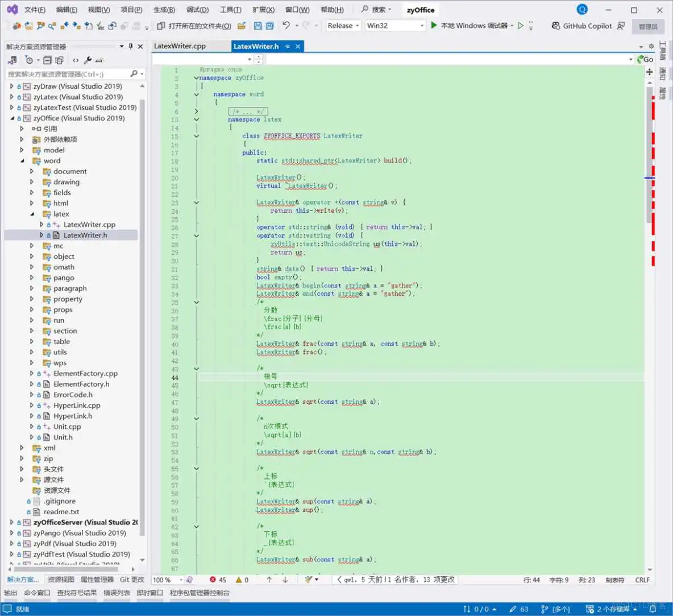Open the Release configuration dropdown
Viewport: 673px width, 616px height.
342,26
